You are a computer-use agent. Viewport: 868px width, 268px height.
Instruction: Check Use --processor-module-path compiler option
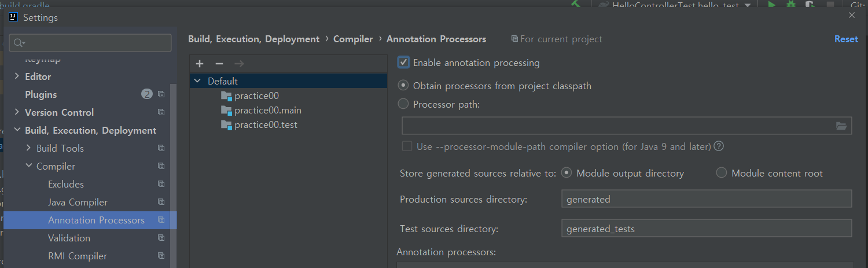407,146
